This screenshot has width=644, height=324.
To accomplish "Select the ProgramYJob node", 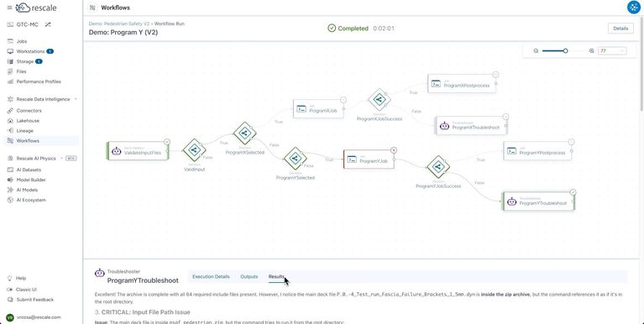I will click(369, 159).
